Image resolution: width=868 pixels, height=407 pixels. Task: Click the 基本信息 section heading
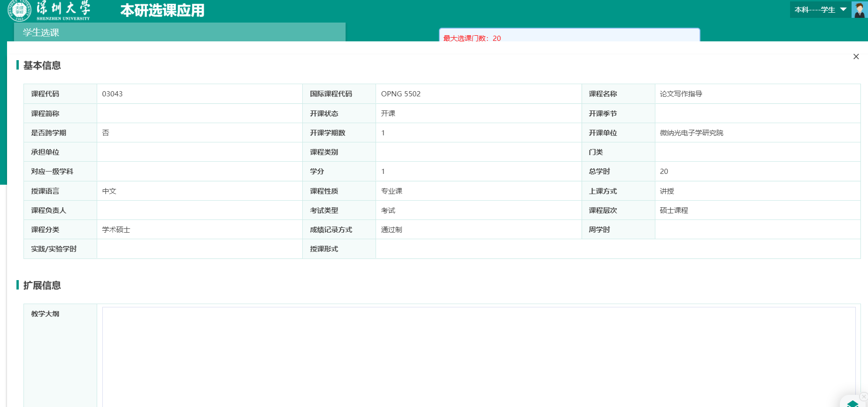click(42, 65)
